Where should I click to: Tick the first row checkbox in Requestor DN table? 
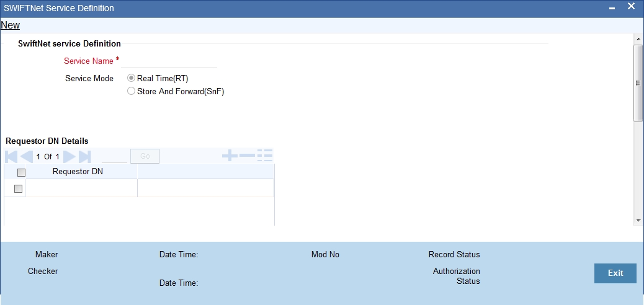[x=18, y=189]
